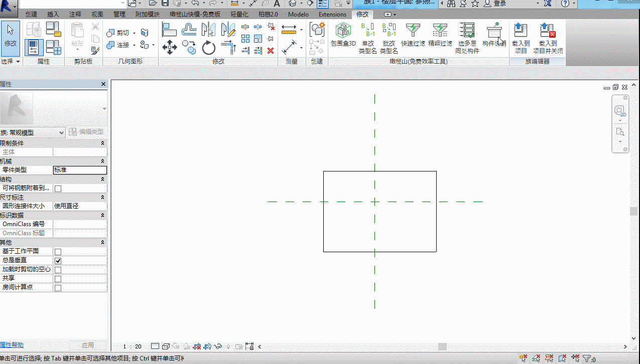The image size is (640, 364).
Task: Open the Family Types tool with grid icon
Action: click(x=54, y=48)
